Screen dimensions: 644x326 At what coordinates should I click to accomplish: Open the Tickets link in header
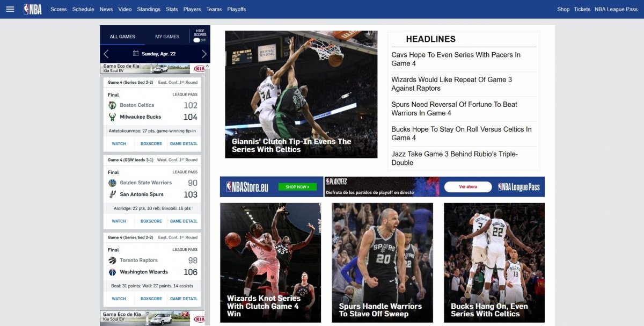coord(582,9)
